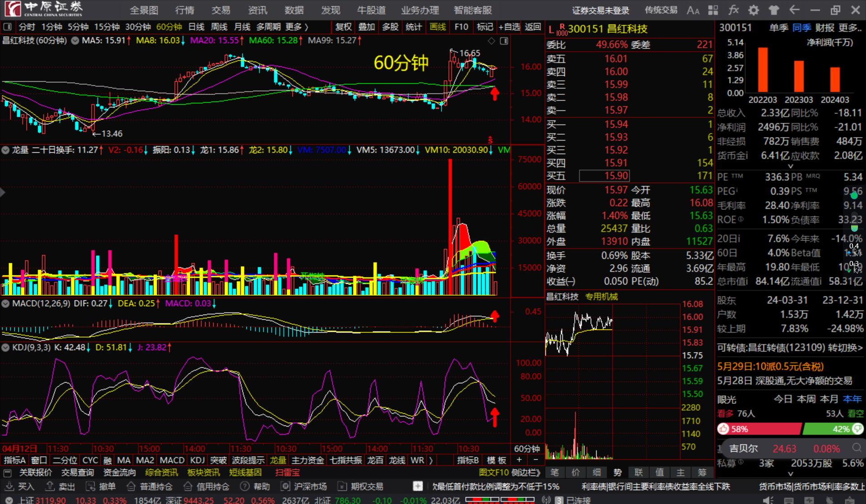Click the back arrow icon

(794, 10)
